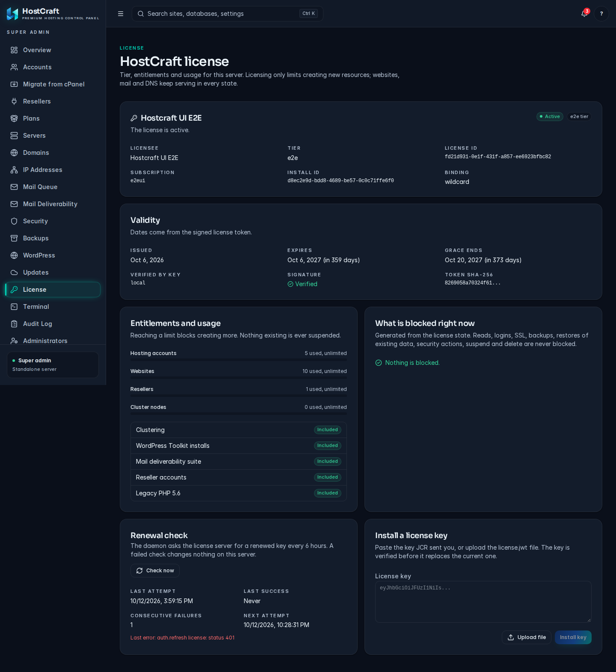This screenshot has height=672, width=616.
Task: Click the Super admin standalone server card
Action: (53, 365)
